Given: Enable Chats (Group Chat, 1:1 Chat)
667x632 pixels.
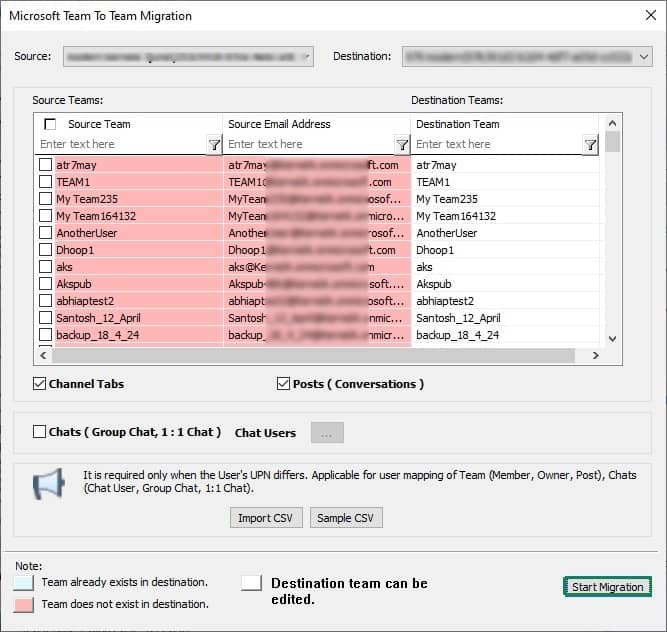Looking at the screenshot, I should click(40, 432).
